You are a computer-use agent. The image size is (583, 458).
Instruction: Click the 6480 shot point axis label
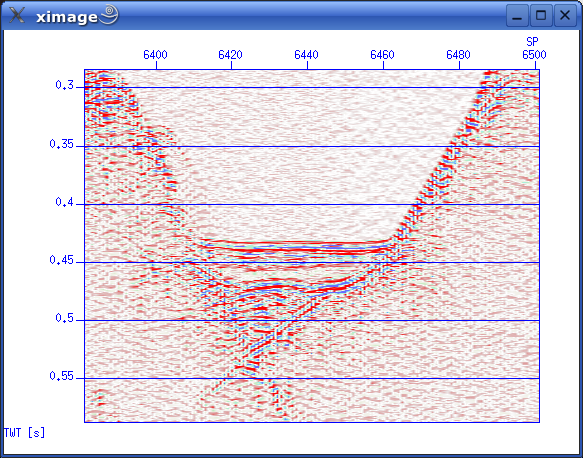pyautogui.click(x=458, y=55)
